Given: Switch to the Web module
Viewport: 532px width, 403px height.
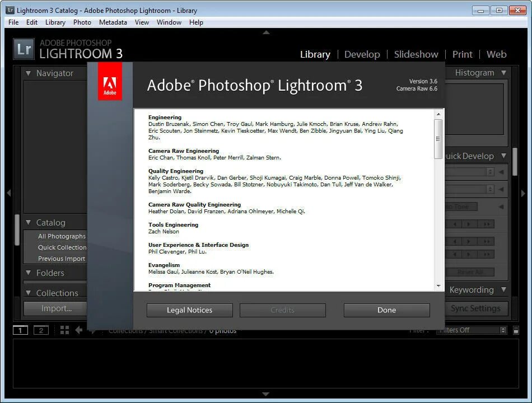Looking at the screenshot, I should [x=496, y=54].
